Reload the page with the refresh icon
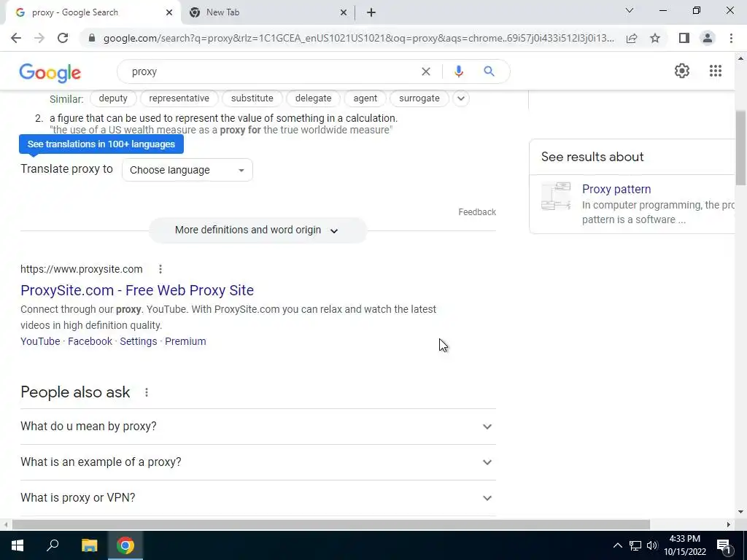The height and width of the screenshot is (560, 747). 63,38
